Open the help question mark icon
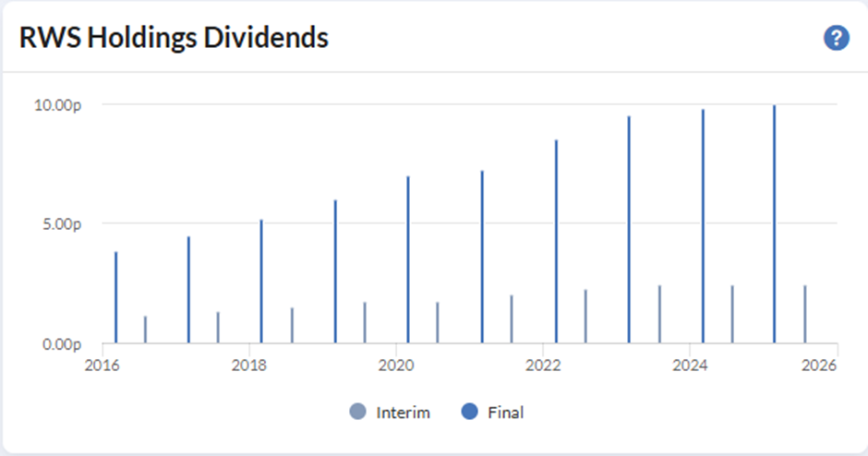The image size is (868, 456). click(836, 38)
